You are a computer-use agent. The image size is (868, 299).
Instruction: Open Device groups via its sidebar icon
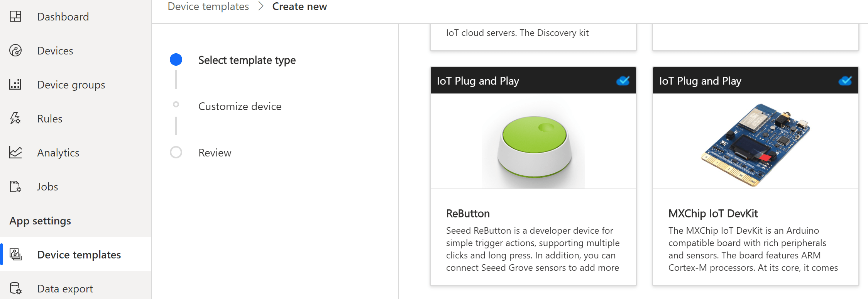15,84
